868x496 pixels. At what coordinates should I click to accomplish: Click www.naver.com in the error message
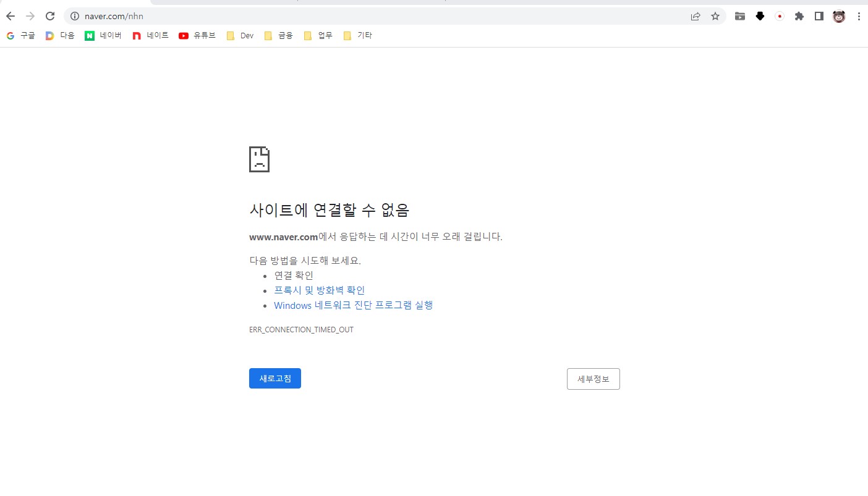tap(283, 237)
